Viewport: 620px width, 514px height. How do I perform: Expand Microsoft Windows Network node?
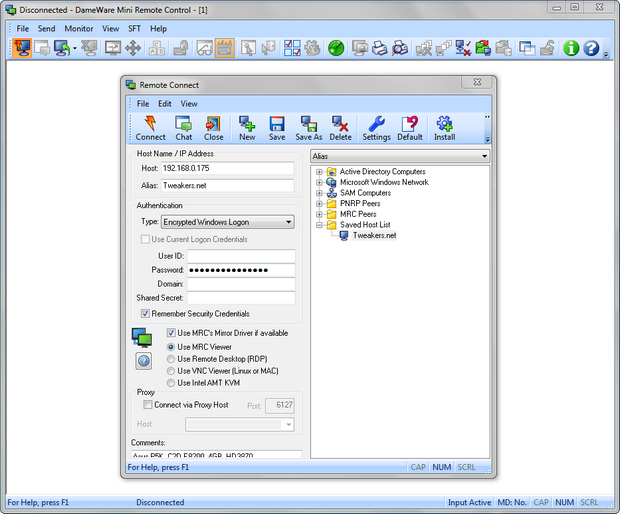click(319, 182)
